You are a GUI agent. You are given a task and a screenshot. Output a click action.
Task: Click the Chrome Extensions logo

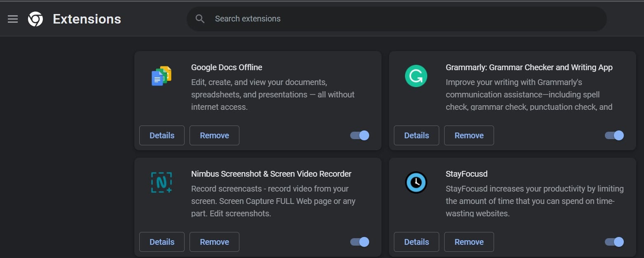pos(36,19)
